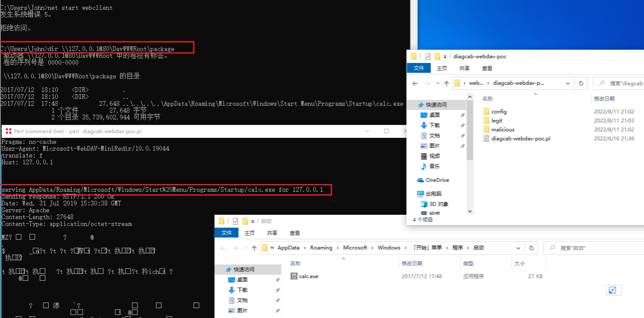This screenshot has height=318, width=644.
Task: Click pin next to 下载 in diagcab-webdav-poc window
Action: pyautogui.click(x=462, y=125)
